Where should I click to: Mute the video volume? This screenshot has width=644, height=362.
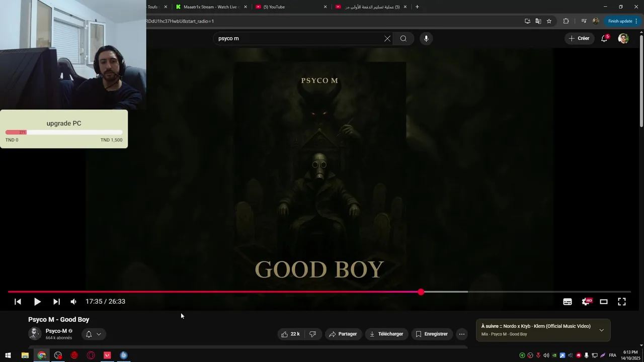coord(73,302)
